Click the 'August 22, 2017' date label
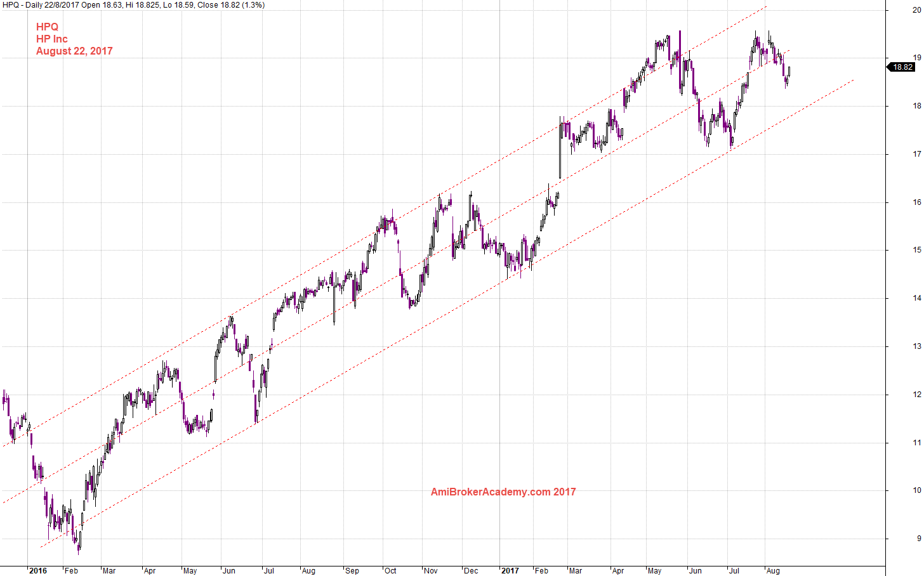The width and height of the screenshot is (924, 576). [x=74, y=51]
